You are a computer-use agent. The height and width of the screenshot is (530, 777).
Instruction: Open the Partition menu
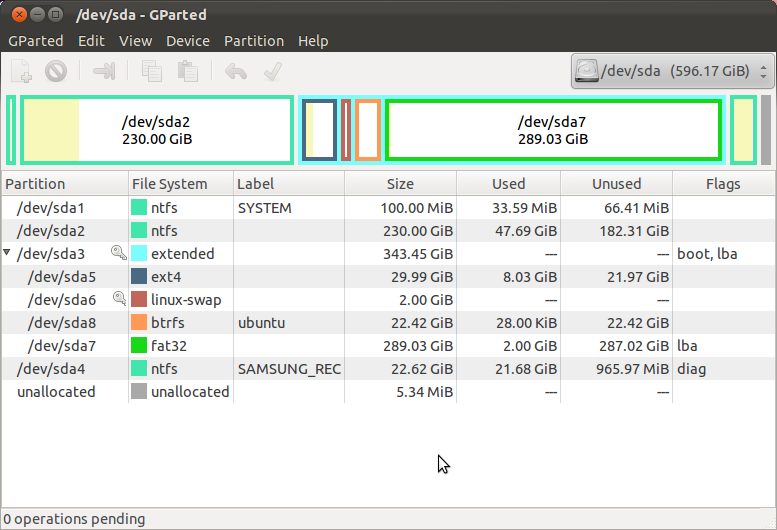click(253, 41)
